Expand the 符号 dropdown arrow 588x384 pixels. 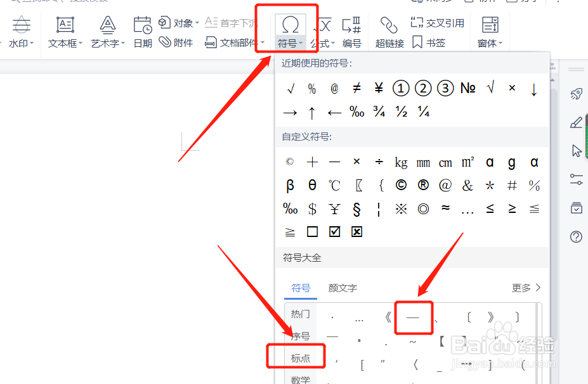301,43
